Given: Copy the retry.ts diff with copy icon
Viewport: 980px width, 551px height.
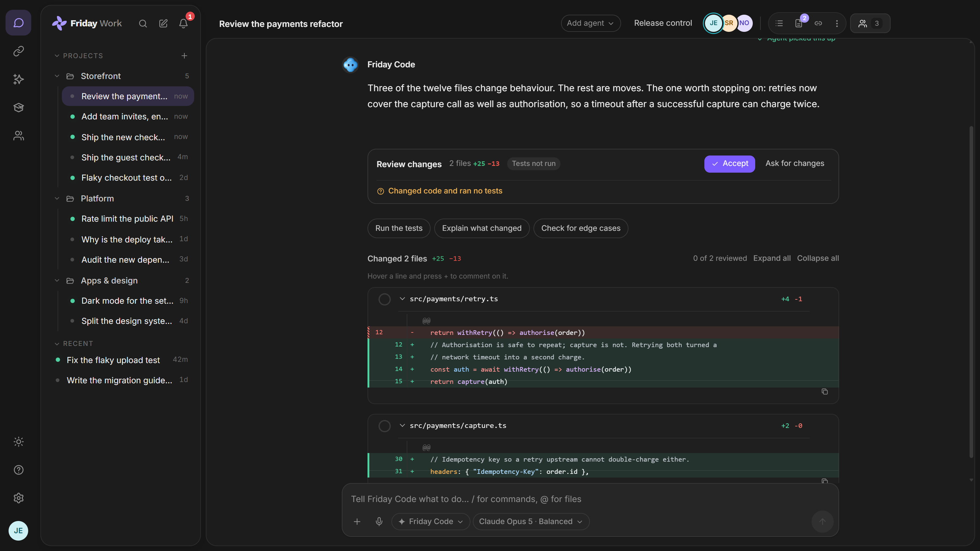Looking at the screenshot, I should point(824,391).
